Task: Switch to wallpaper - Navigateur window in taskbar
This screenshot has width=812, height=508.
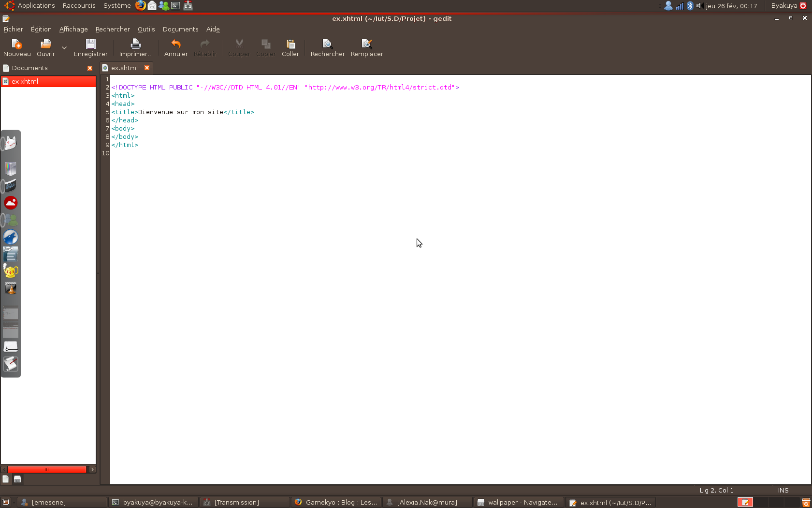Action: click(x=519, y=502)
